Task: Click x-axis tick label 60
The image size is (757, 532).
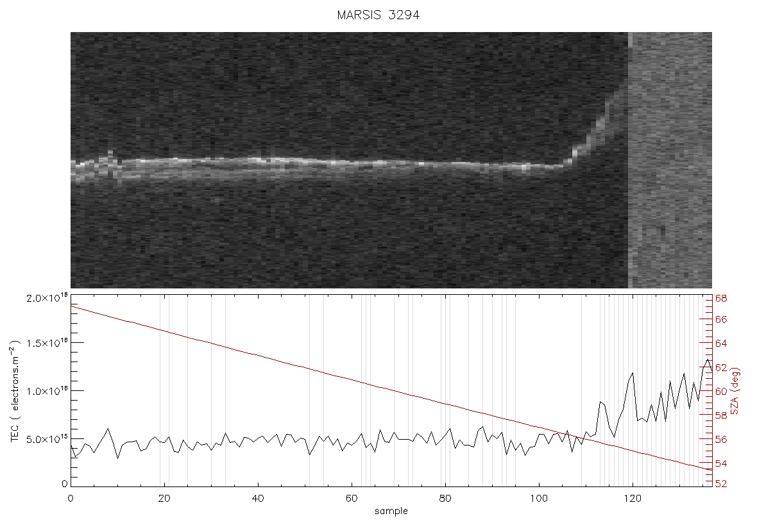Action: tap(352, 498)
